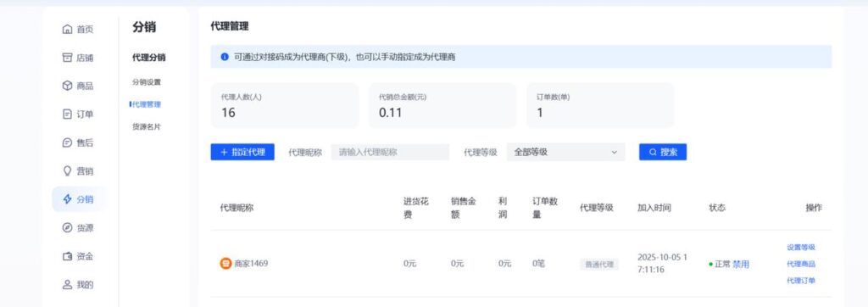Focus the 代理昵称 input field
The image size is (868, 307).
390,153
